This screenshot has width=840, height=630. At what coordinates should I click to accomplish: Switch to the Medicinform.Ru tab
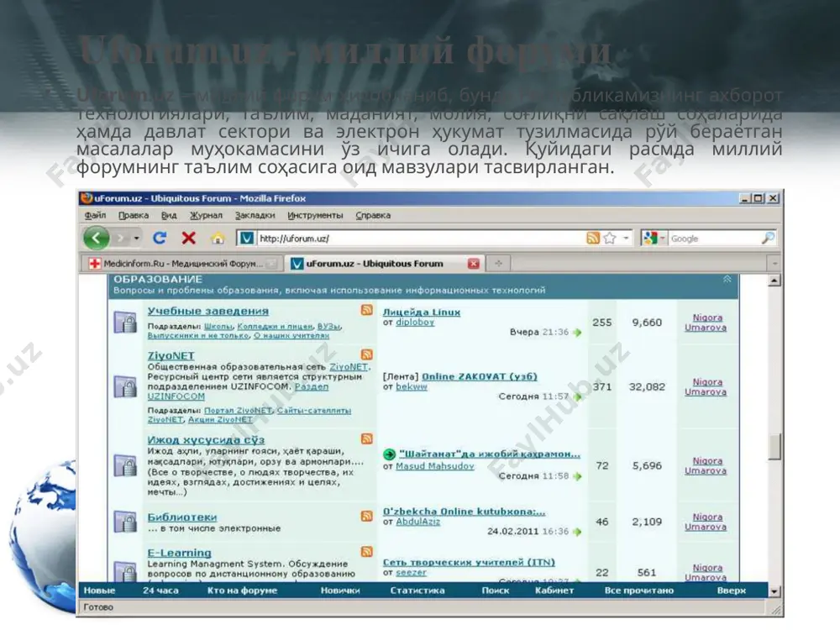point(182,264)
